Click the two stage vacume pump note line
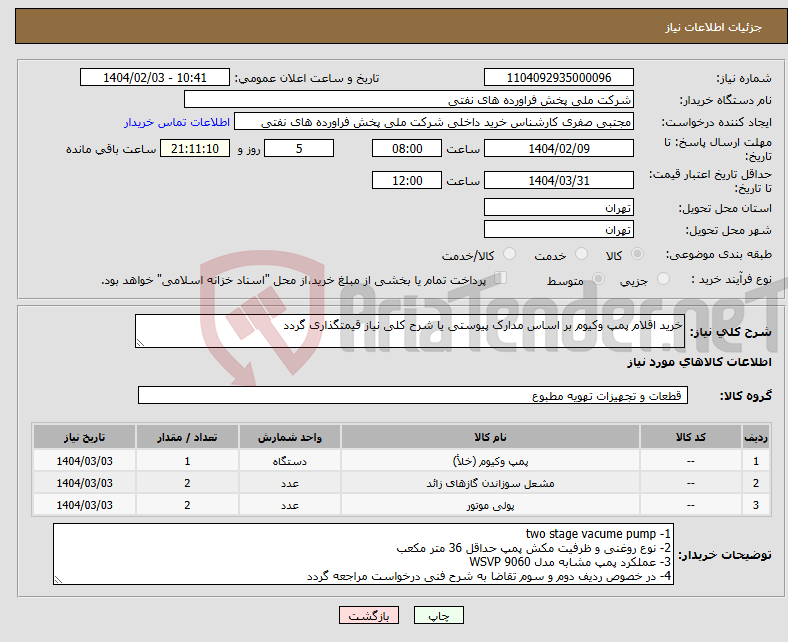 (598, 533)
